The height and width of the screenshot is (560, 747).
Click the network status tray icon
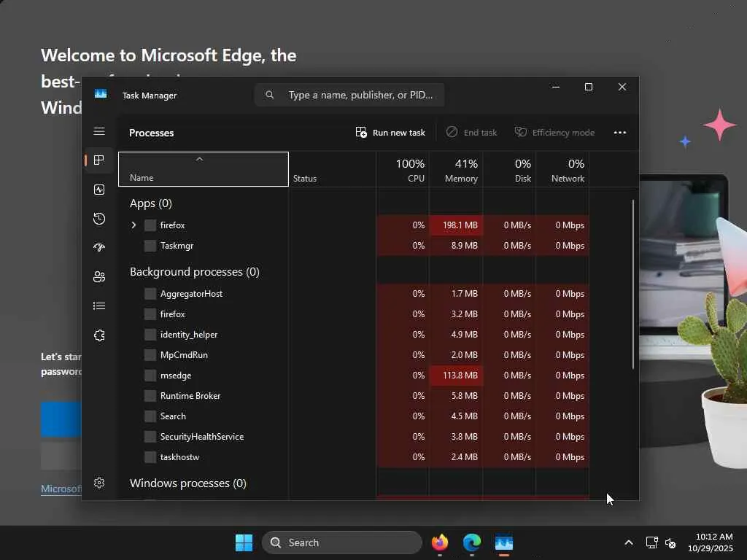point(651,542)
